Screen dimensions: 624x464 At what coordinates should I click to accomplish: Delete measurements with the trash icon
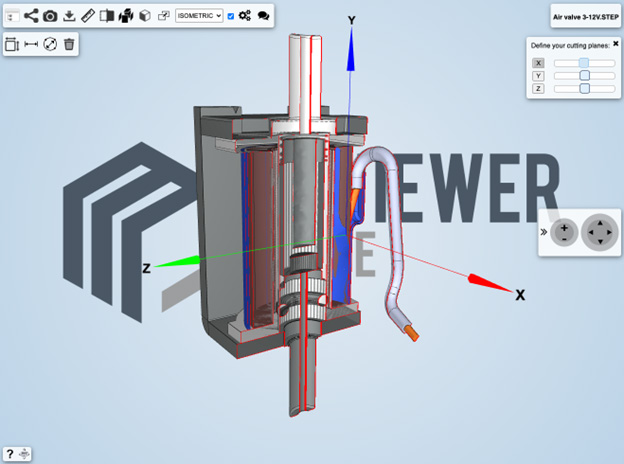tap(69, 44)
